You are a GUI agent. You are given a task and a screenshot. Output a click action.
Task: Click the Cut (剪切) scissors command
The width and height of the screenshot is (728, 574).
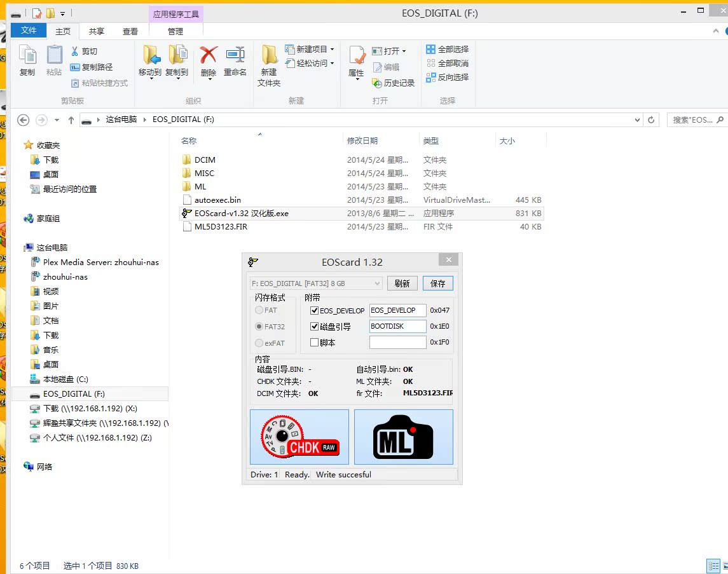click(84, 51)
